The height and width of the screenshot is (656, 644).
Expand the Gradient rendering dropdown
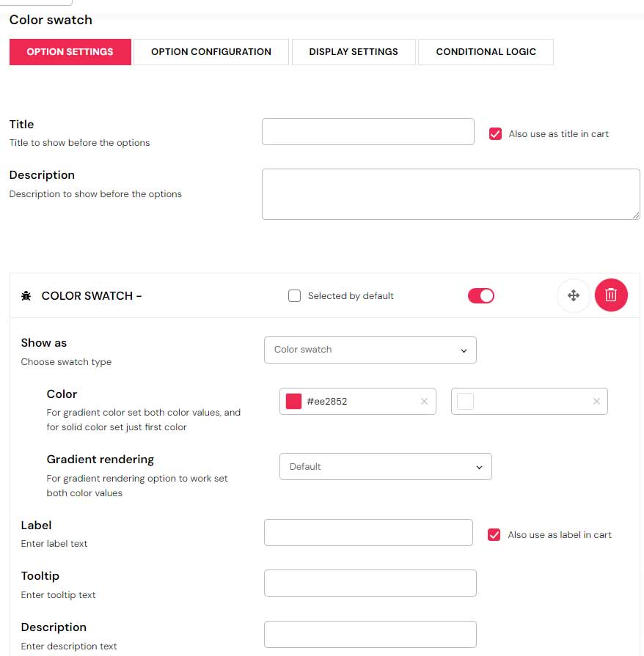[385, 467]
